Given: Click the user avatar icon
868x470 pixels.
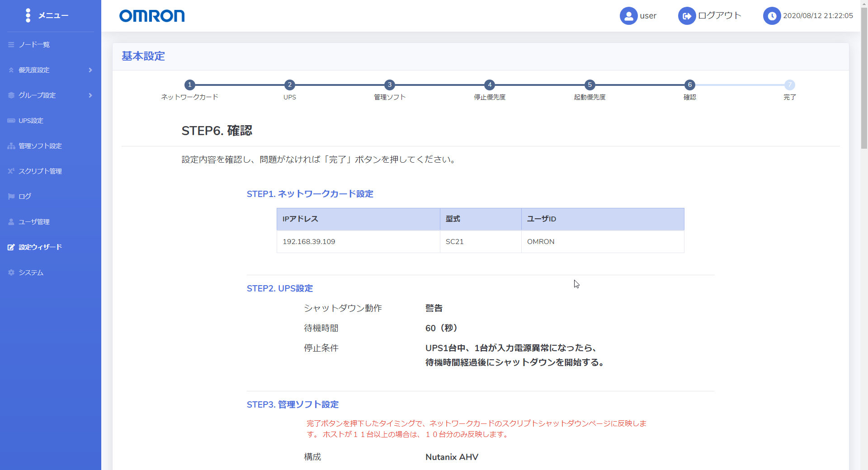Looking at the screenshot, I should click(628, 16).
